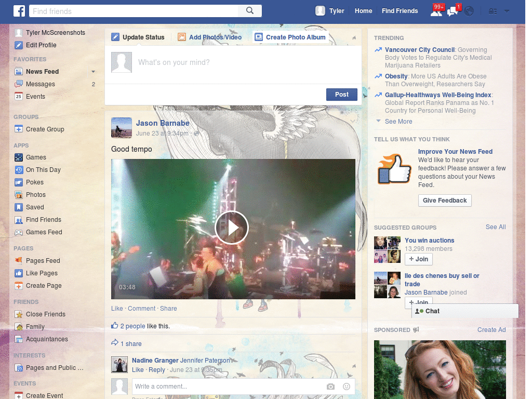This screenshot has width=532, height=399.
Task: Open the 2 people like this link
Action: [132, 326]
